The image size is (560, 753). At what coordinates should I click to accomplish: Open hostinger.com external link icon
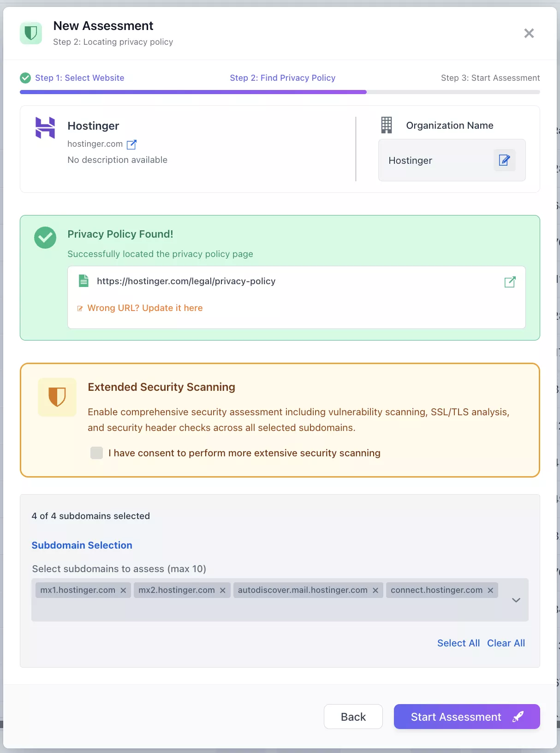pyautogui.click(x=131, y=144)
